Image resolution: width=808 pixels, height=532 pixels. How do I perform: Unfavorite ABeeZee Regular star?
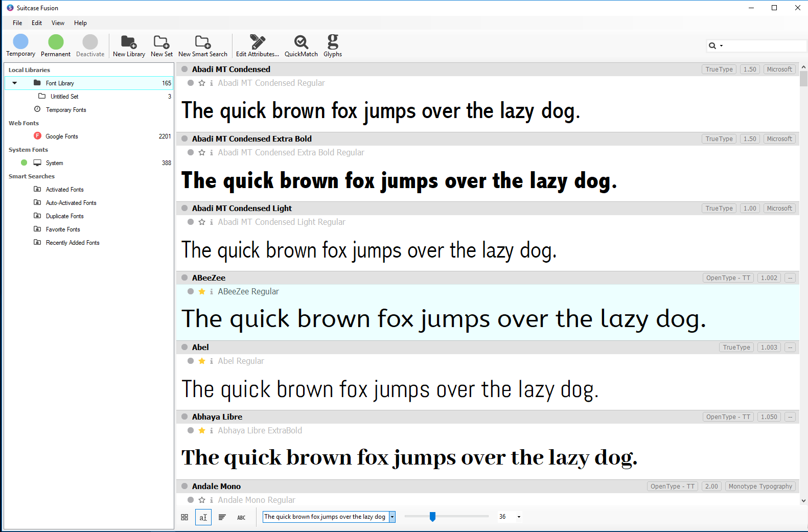pyautogui.click(x=202, y=291)
